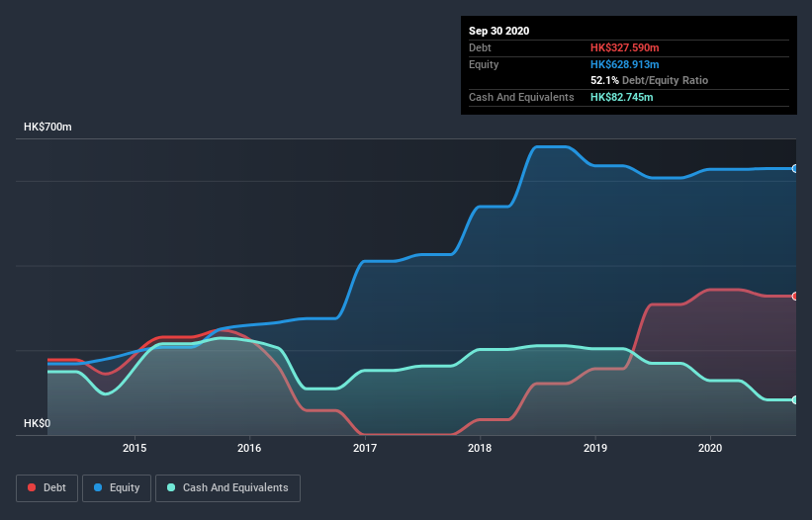Screen dimensions: 812x520
Task: Click the Sep 30 2020 tooltip date
Action: 499,31
